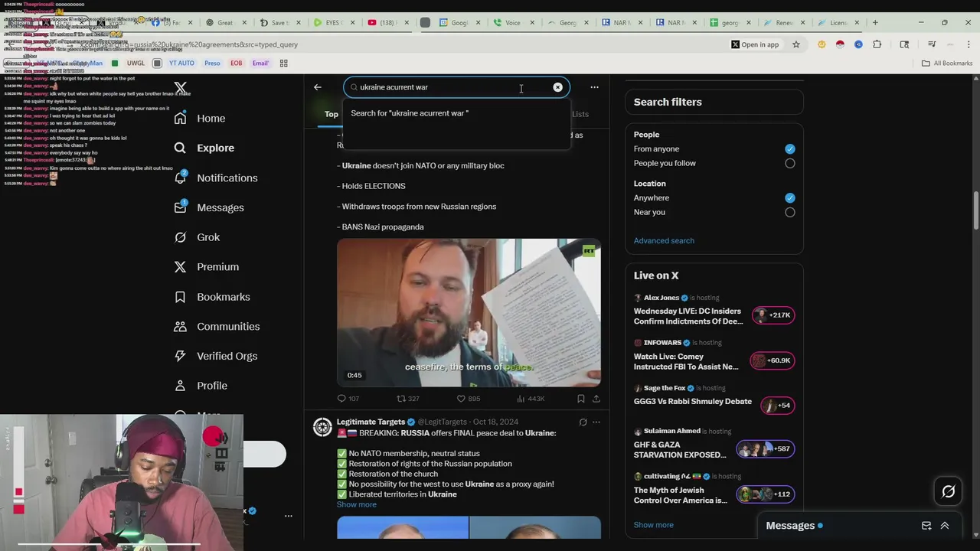This screenshot has height=551, width=980.
Task: Select the 'Search for ukraine acurrent war' suggestion
Action: 456,113
